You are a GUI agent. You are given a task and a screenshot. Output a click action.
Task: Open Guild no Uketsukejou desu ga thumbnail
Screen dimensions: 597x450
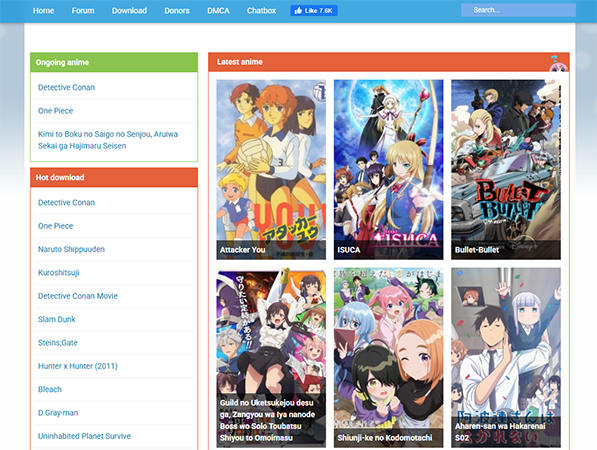point(271,357)
